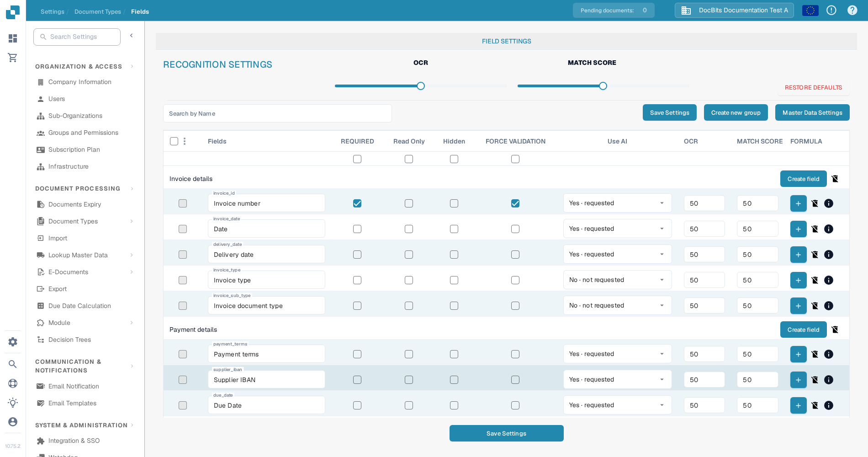This screenshot has width=868, height=457.
Task: Open the settings gear in left rail
Action: [13, 342]
